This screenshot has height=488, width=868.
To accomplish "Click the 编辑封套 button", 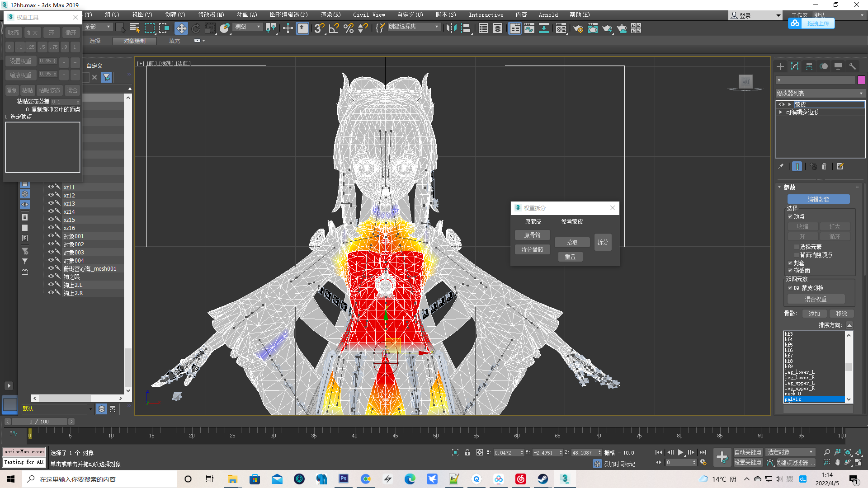I will tap(818, 199).
